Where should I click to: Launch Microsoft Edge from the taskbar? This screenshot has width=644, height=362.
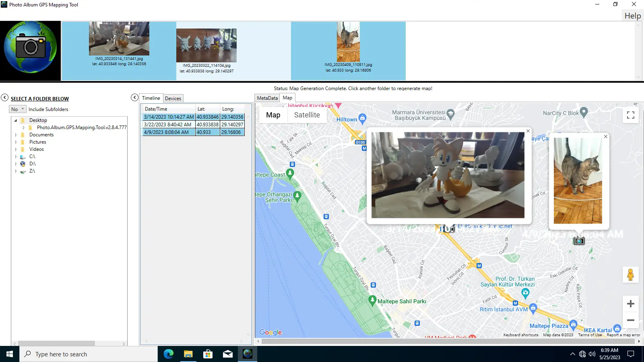coord(168,354)
